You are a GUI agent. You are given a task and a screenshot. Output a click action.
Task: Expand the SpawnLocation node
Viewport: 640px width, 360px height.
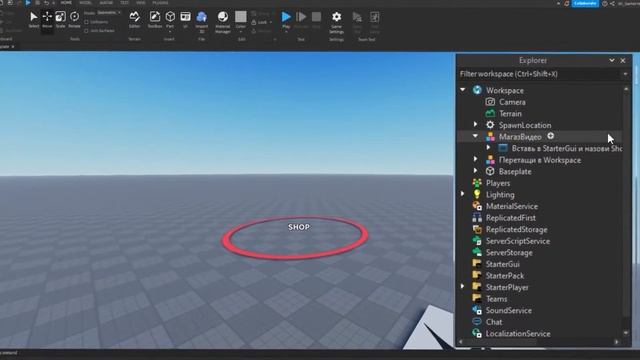click(475, 124)
